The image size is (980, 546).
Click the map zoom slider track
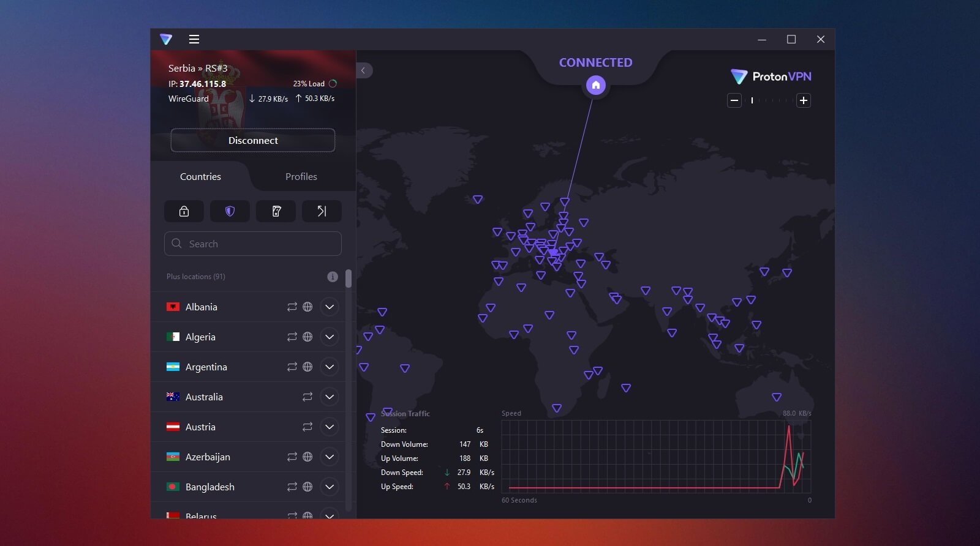[769, 100]
